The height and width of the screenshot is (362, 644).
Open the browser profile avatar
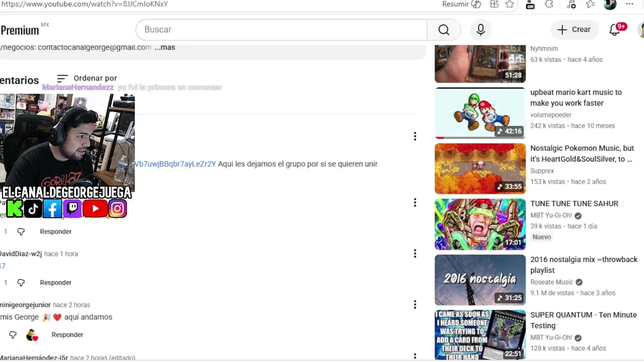pos(610,4)
